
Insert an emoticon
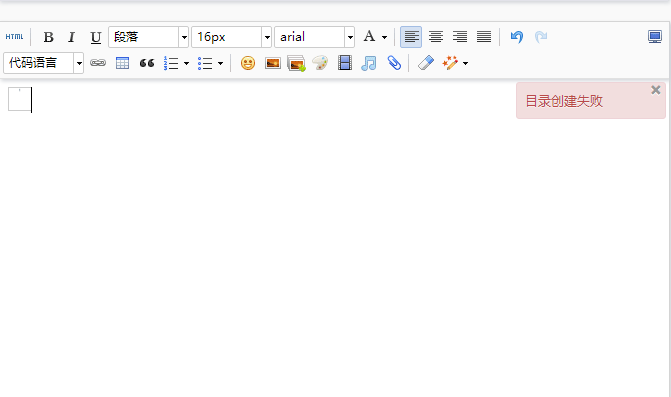[248, 63]
